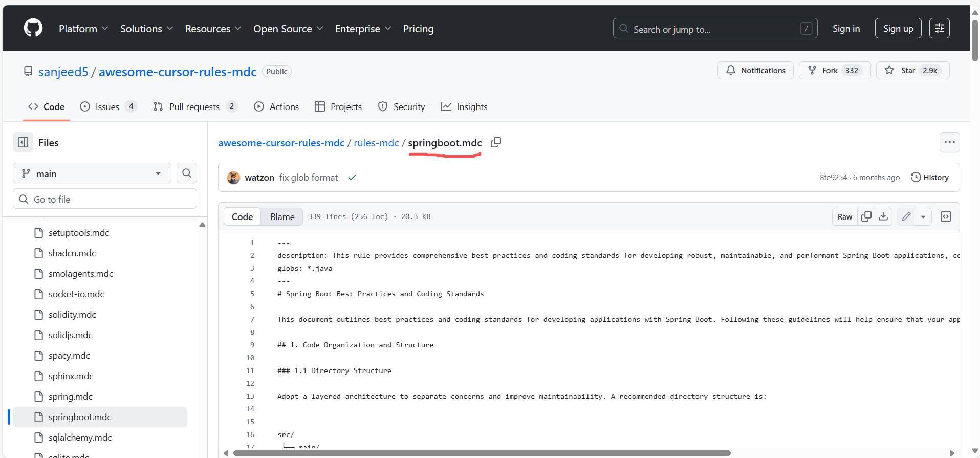Open the 'fix glob format' commit message
Screen dimensions: 980x458
(309, 177)
